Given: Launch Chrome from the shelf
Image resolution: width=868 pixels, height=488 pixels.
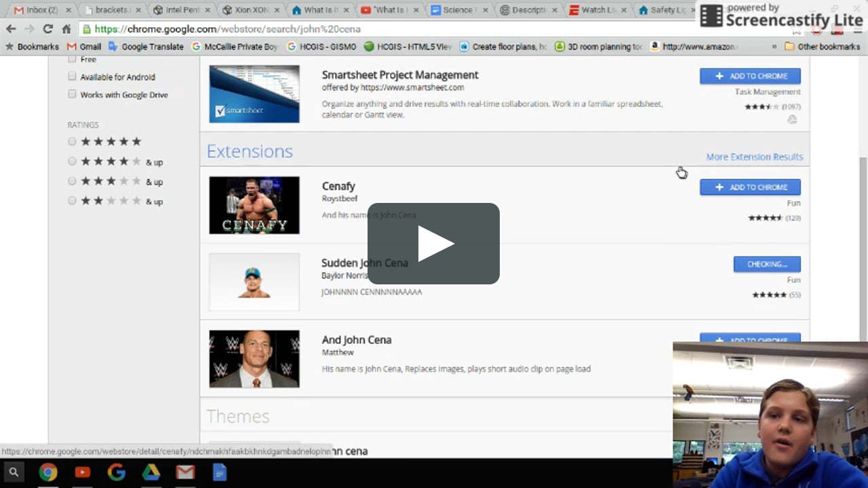Looking at the screenshot, I should pyautogui.click(x=48, y=472).
